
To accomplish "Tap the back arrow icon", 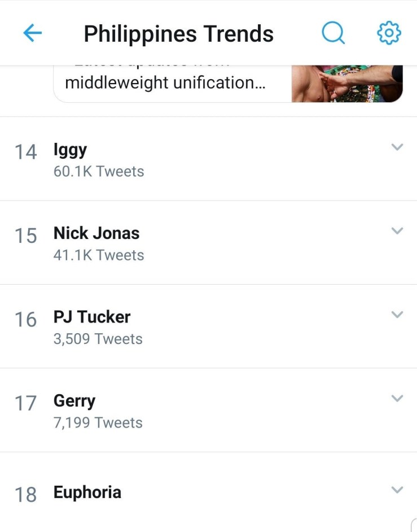I will (32, 34).
